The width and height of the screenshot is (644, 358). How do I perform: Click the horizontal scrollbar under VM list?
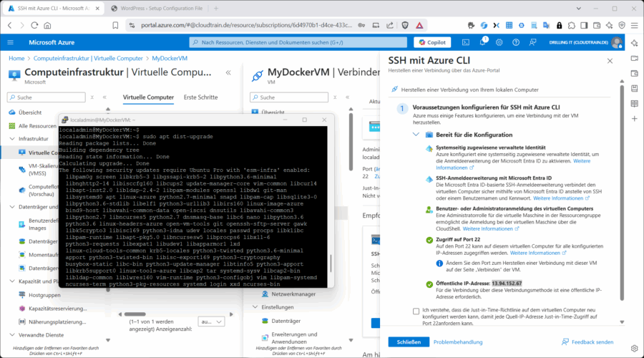(x=135, y=314)
